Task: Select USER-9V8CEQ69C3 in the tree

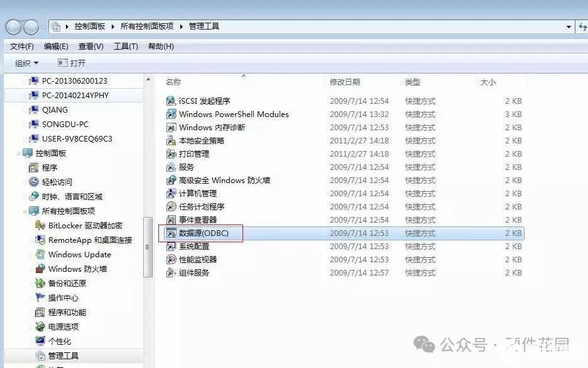Action: [x=77, y=139]
